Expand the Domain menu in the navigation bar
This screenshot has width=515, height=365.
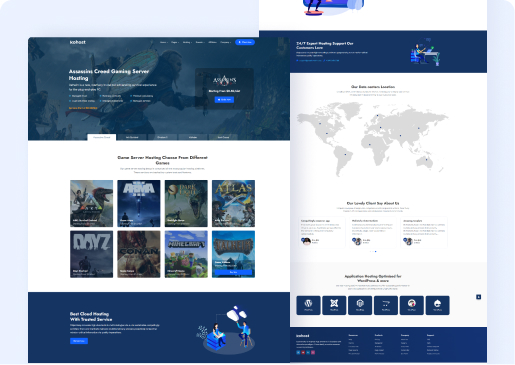tap(200, 42)
